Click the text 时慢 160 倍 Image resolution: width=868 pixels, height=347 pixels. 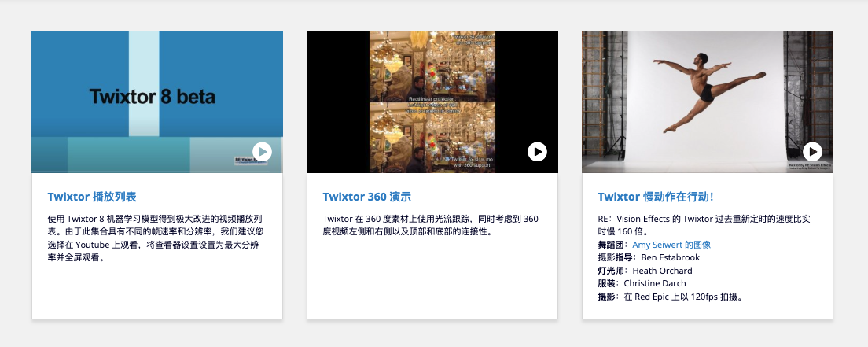tap(624, 231)
